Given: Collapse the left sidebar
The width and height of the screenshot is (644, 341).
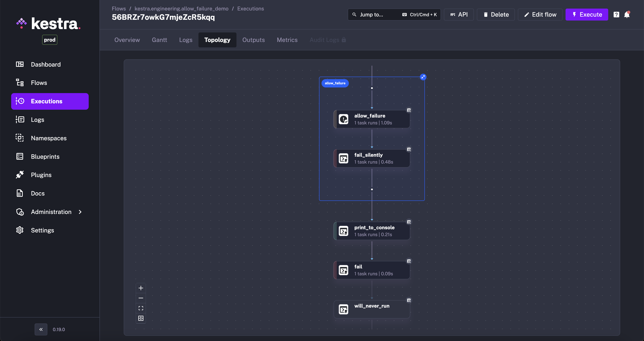Looking at the screenshot, I should coord(41,329).
